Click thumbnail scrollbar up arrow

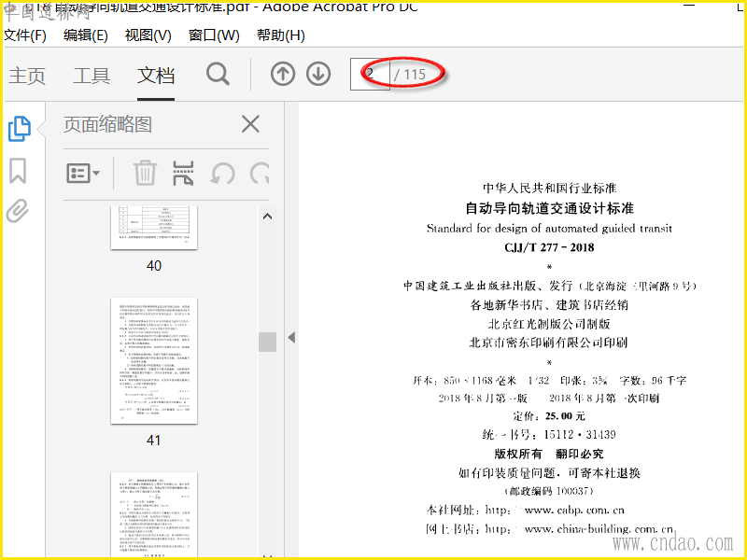[x=268, y=217]
